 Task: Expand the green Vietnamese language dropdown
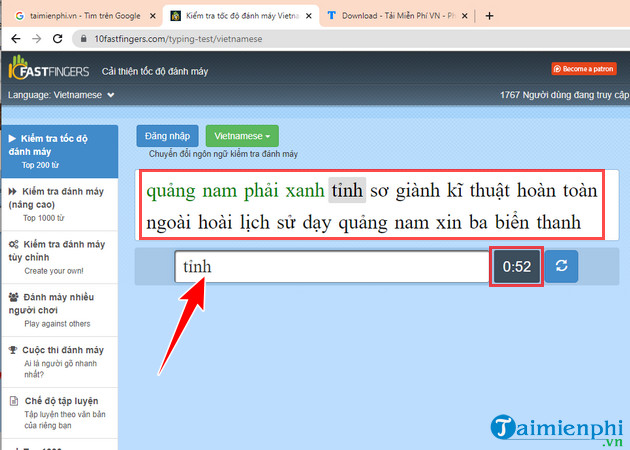pyautogui.click(x=242, y=136)
